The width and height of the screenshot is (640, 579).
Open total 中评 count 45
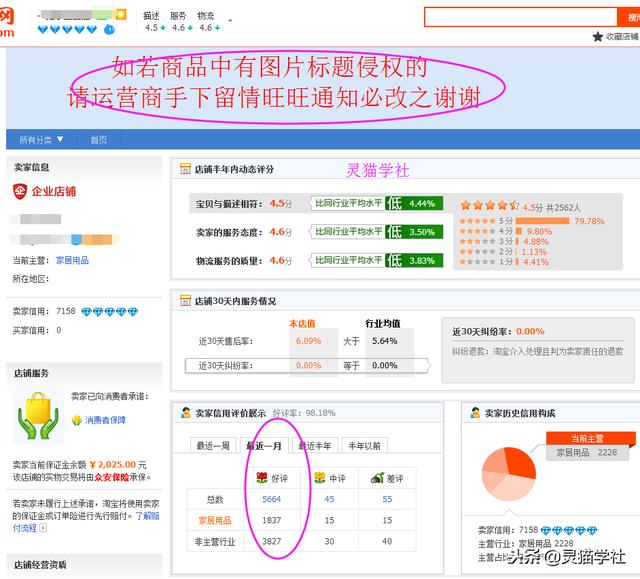pos(329,499)
